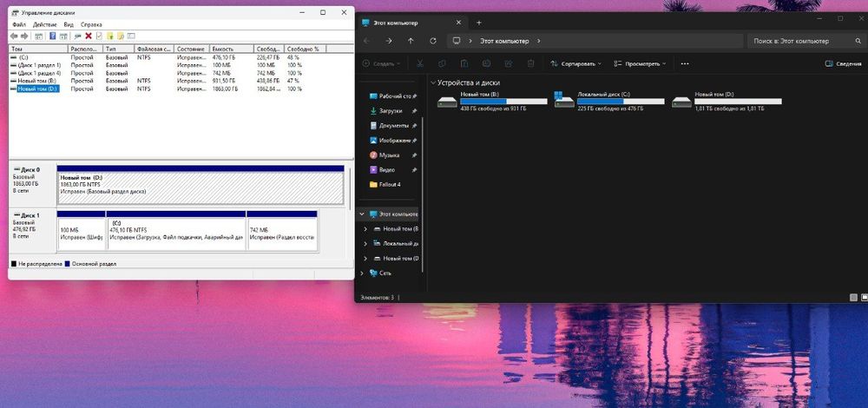The image size is (868, 408).
Task: Select the (C:) 476,10 ГБ NTFS partition block
Action: pos(176,231)
